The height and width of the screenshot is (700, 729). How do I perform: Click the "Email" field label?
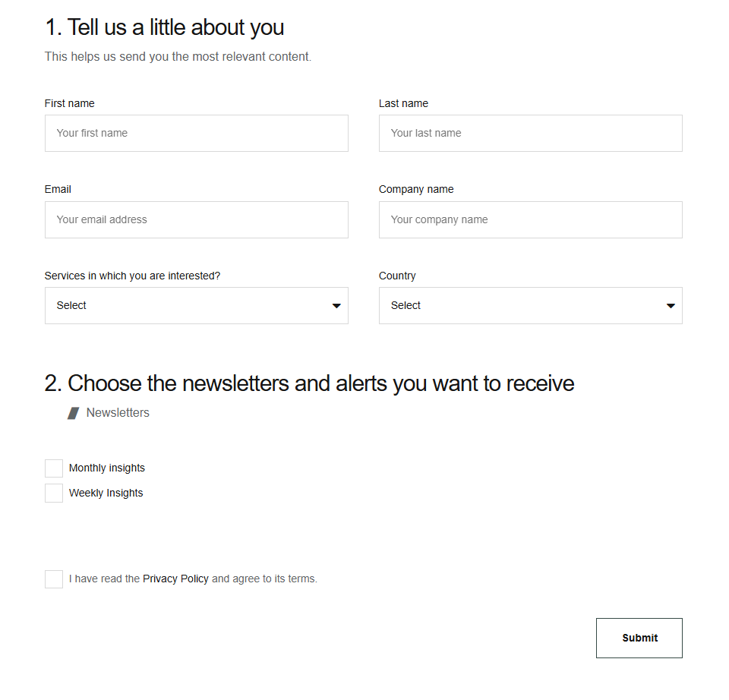pyautogui.click(x=58, y=190)
